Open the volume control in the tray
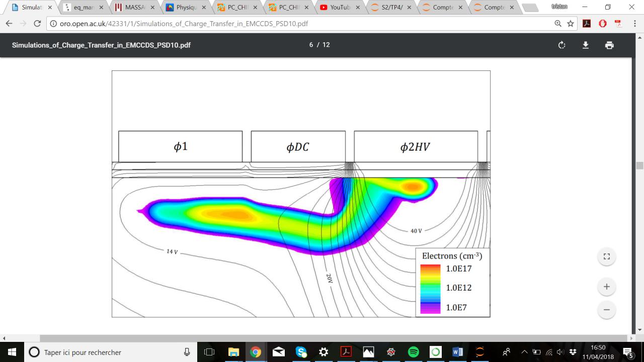 point(560,352)
